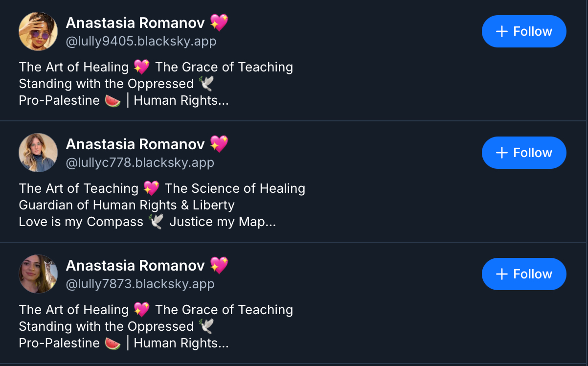
Task: Open avatar of user lullyc778
Action: coord(38,153)
